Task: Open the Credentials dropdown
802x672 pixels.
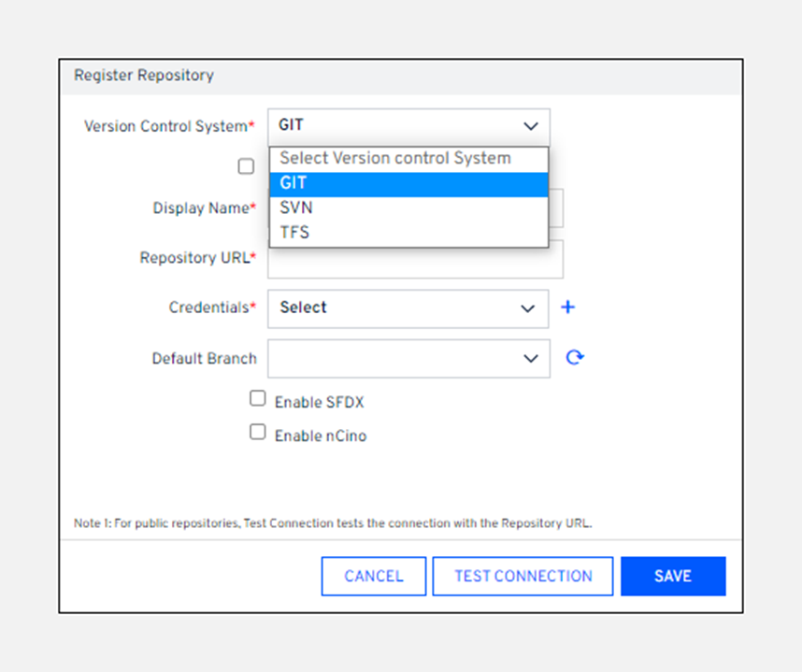Action: tap(408, 308)
